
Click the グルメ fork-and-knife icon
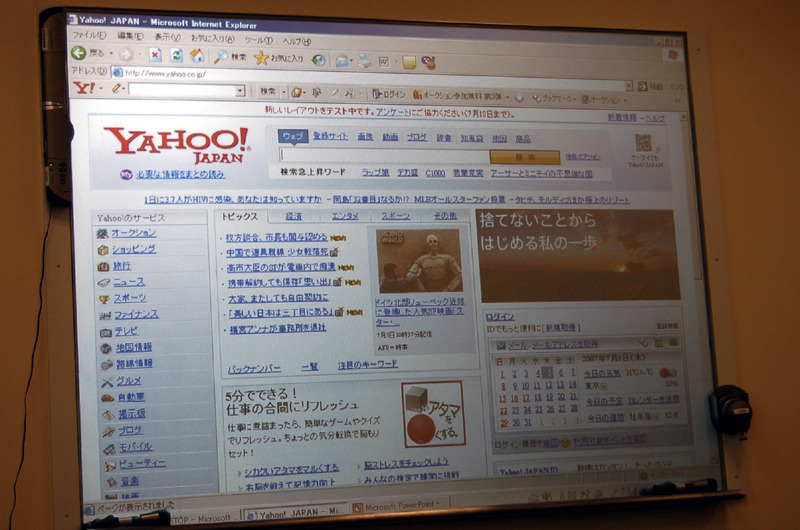[x=107, y=382]
